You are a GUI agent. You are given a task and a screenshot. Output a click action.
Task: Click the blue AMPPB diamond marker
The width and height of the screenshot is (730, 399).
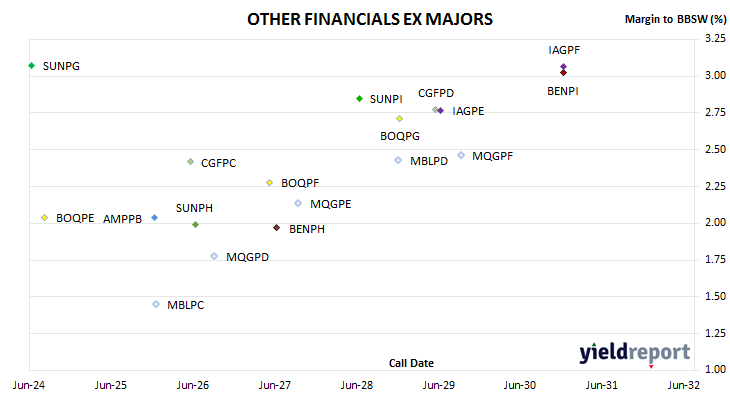pos(155,217)
